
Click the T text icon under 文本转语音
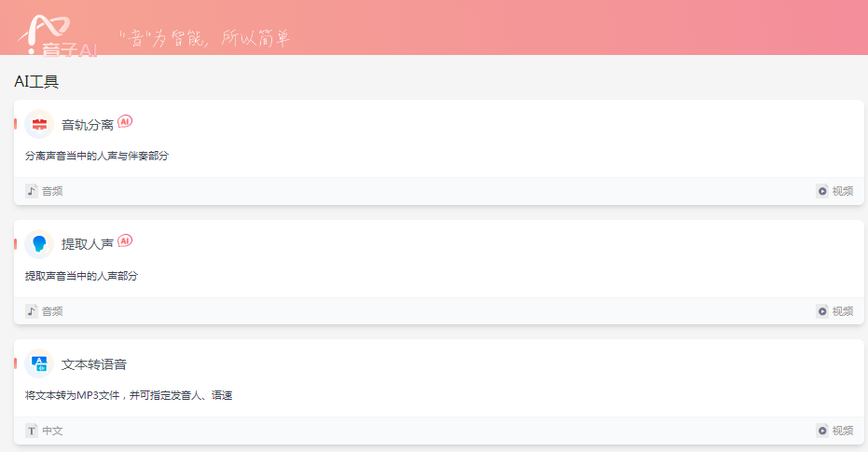click(32, 431)
